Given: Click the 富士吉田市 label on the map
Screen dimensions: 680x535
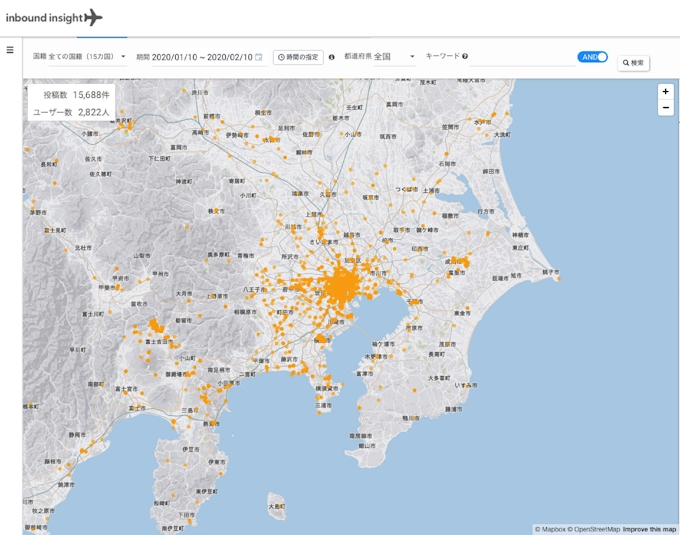Looking at the screenshot, I should tap(158, 341).
